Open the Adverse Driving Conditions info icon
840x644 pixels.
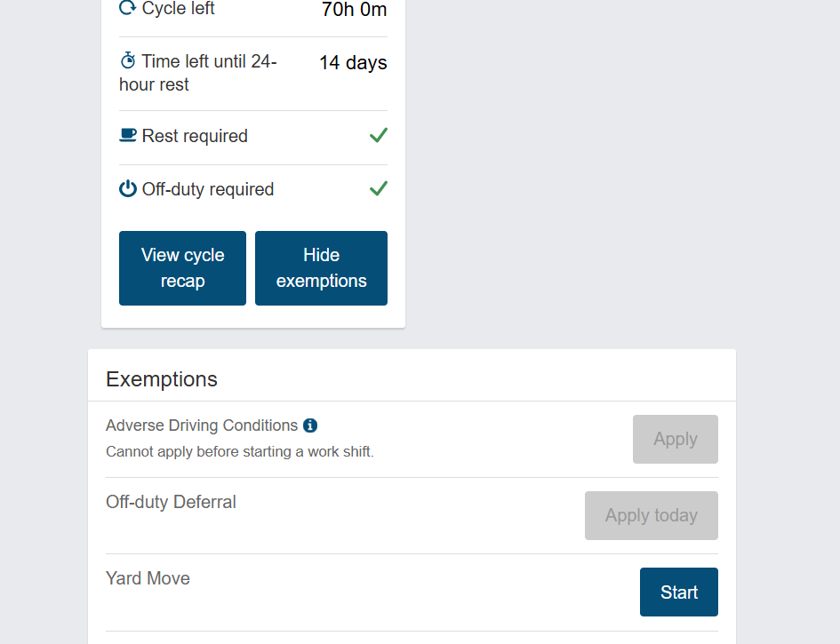[310, 425]
